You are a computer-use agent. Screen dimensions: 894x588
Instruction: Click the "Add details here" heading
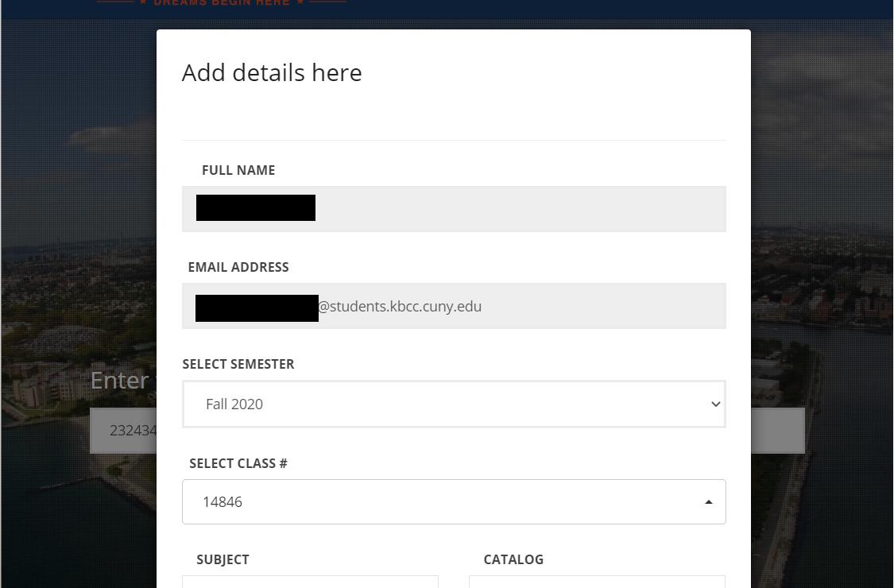(272, 72)
